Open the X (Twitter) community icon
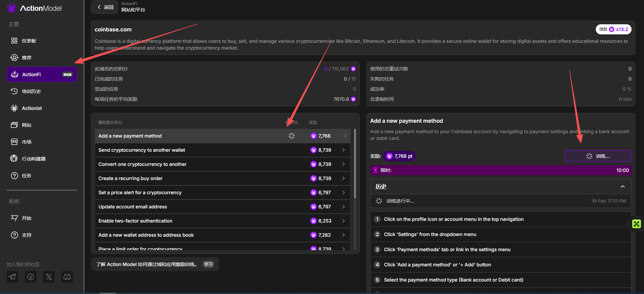 [49, 277]
